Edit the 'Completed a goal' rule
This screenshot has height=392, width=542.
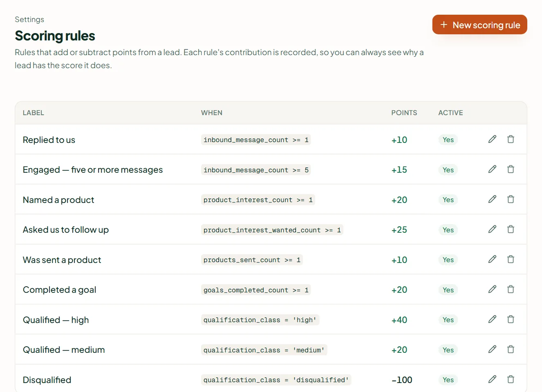click(492, 289)
